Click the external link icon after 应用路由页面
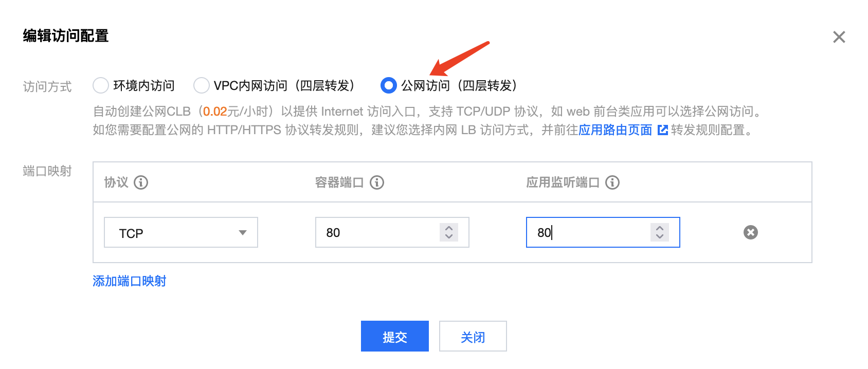The image size is (868, 369). [x=663, y=130]
